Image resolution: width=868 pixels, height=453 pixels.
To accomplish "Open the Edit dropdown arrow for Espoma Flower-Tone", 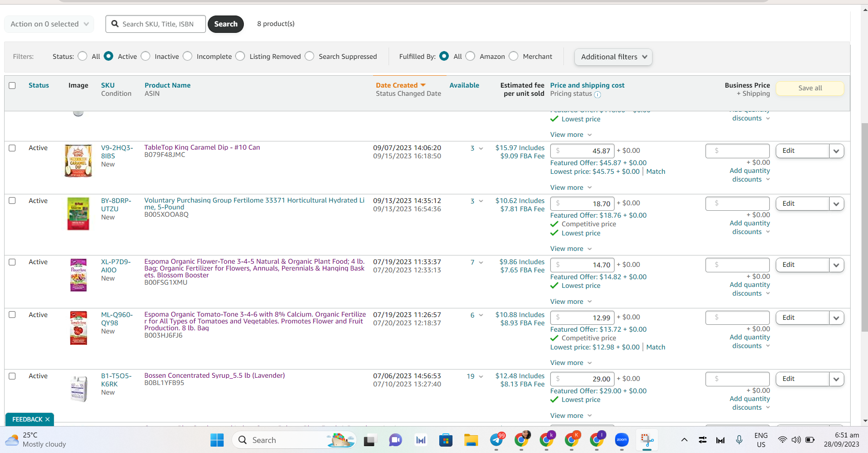I will point(836,265).
